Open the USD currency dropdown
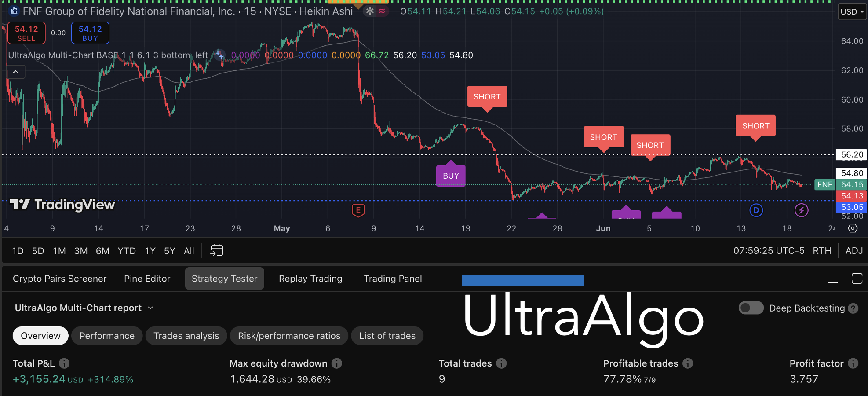The width and height of the screenshot is (868, 396). click(852, 12)
